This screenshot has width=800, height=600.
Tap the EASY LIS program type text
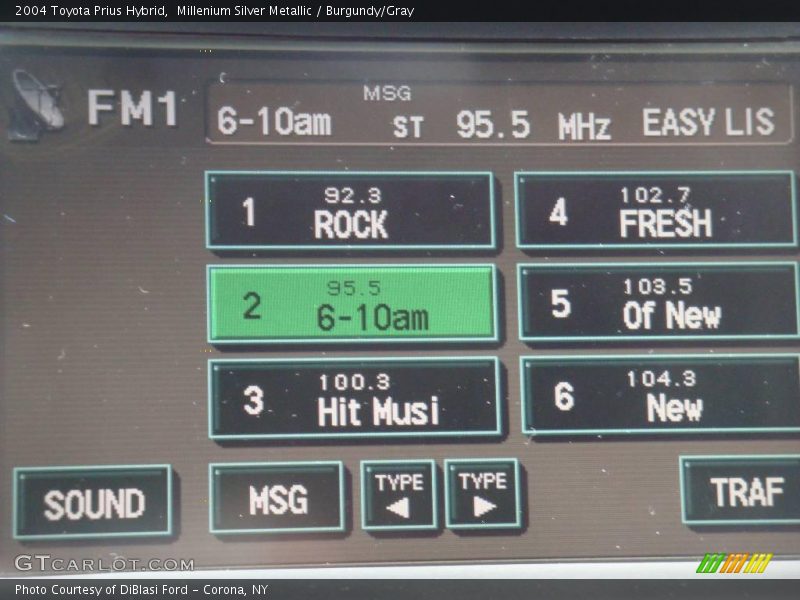[708, 122]
